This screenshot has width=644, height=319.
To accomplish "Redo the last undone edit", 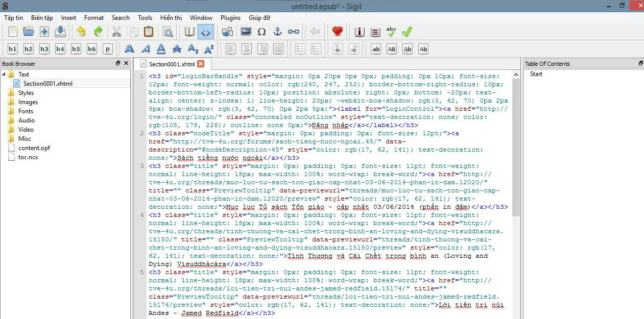I will tap(98, 32).
